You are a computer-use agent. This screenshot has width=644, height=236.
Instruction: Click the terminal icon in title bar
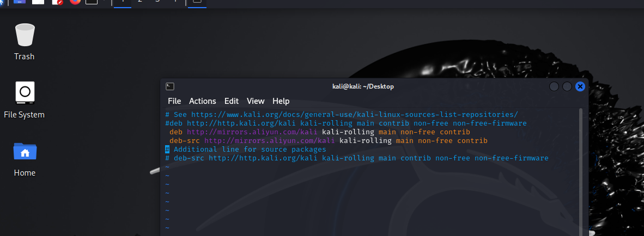pyautogui.click(x=170, y=86)
